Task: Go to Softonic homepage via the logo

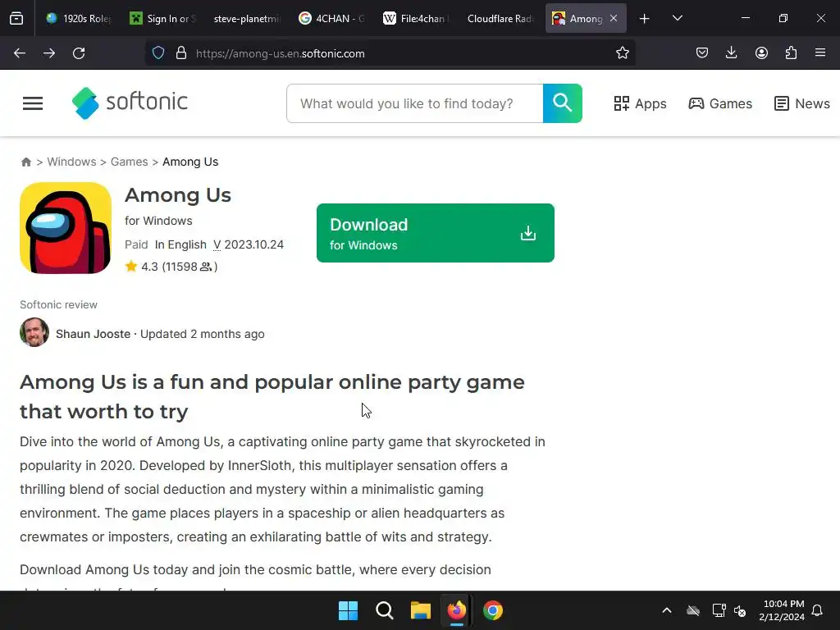Action: [x=130, y=103]
